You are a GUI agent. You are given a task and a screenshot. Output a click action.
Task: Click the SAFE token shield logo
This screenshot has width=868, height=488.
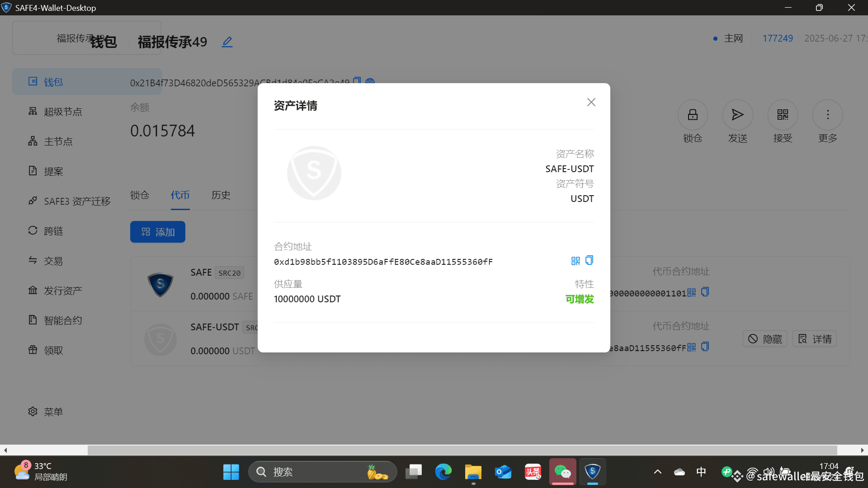pyautogui.click(x=160, y=285)
